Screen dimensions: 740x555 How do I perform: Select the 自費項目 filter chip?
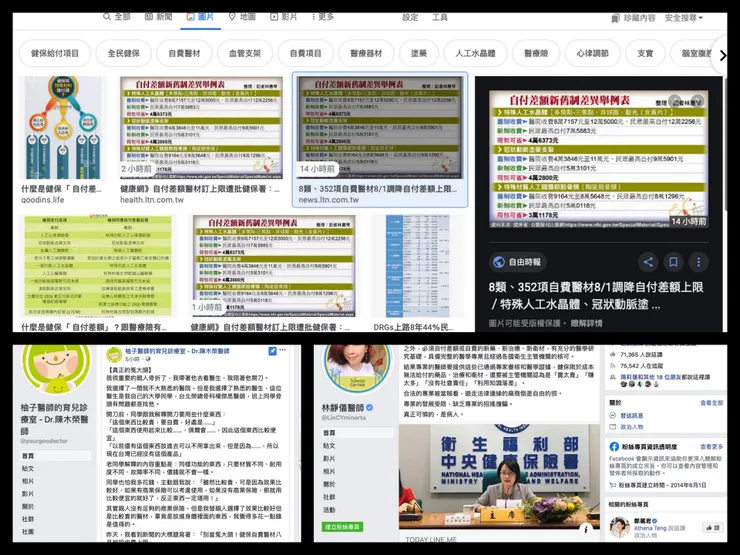point(305,53)
